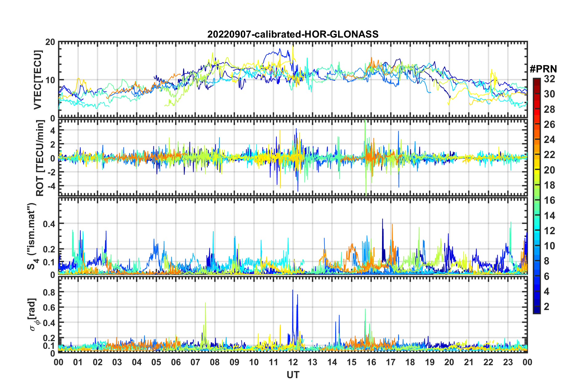The image size is (586, 392).
Task: Click the VTEC y-axis tick 20
Action: (50, 42)
